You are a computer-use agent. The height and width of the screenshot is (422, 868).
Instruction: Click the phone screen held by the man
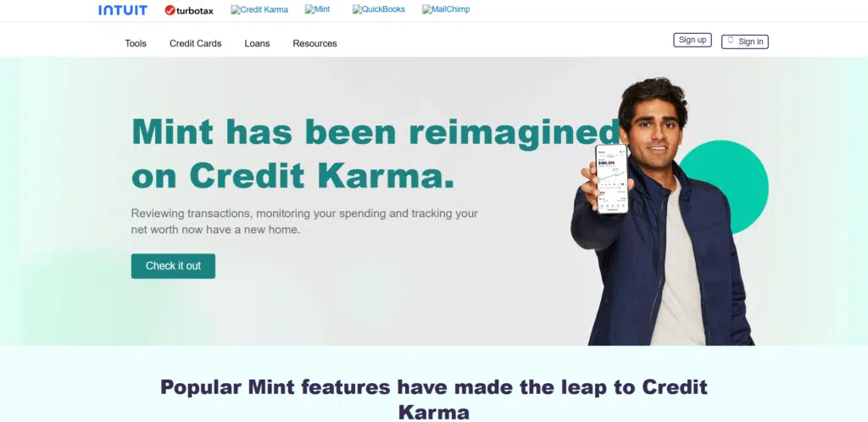[612, 179]
